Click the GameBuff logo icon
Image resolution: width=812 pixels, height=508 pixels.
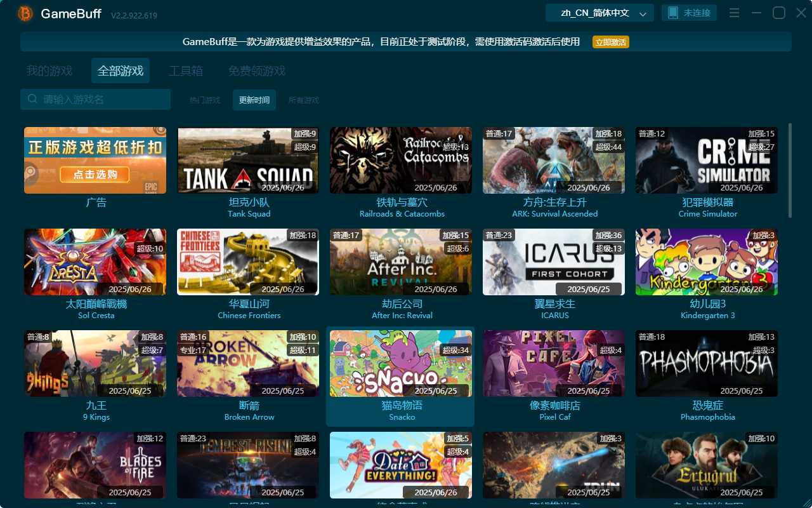pyautogui.click(x=25, y=13)
